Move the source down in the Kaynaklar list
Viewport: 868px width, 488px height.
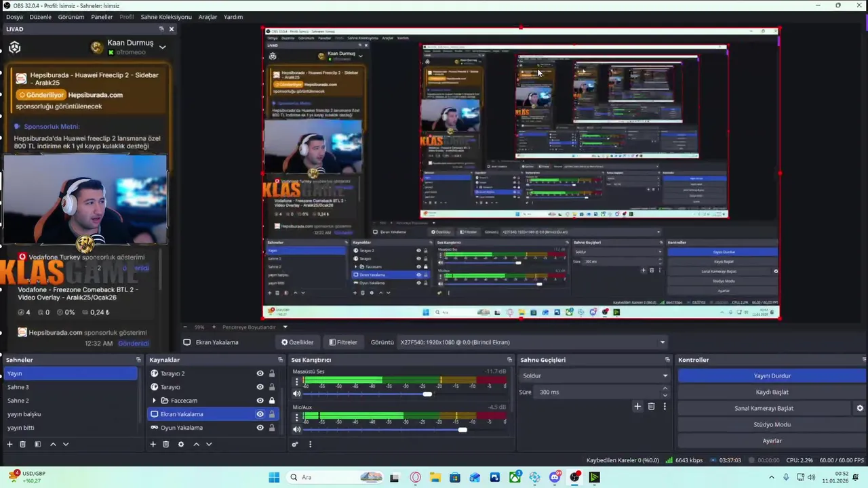[209, 444]
